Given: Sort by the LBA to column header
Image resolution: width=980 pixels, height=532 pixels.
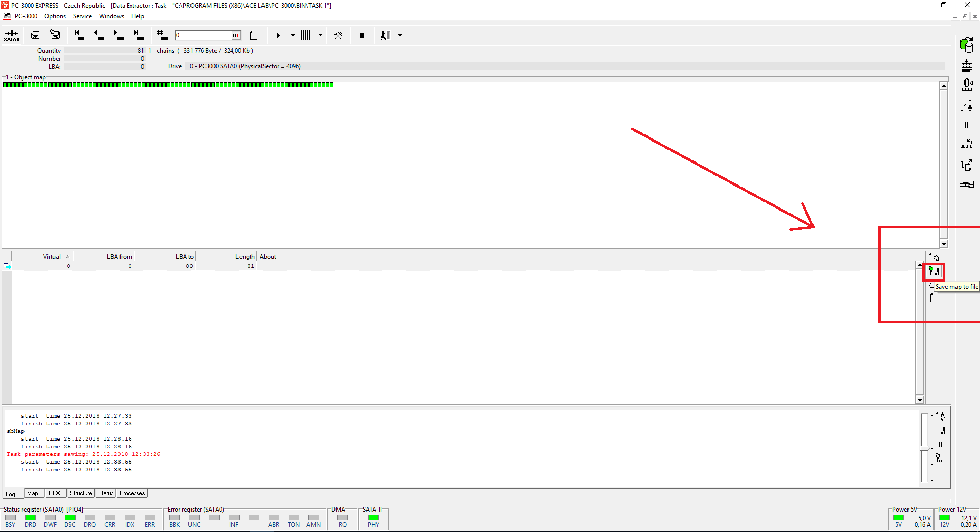Looking at the screenshot, I should (x=164, y=257).
